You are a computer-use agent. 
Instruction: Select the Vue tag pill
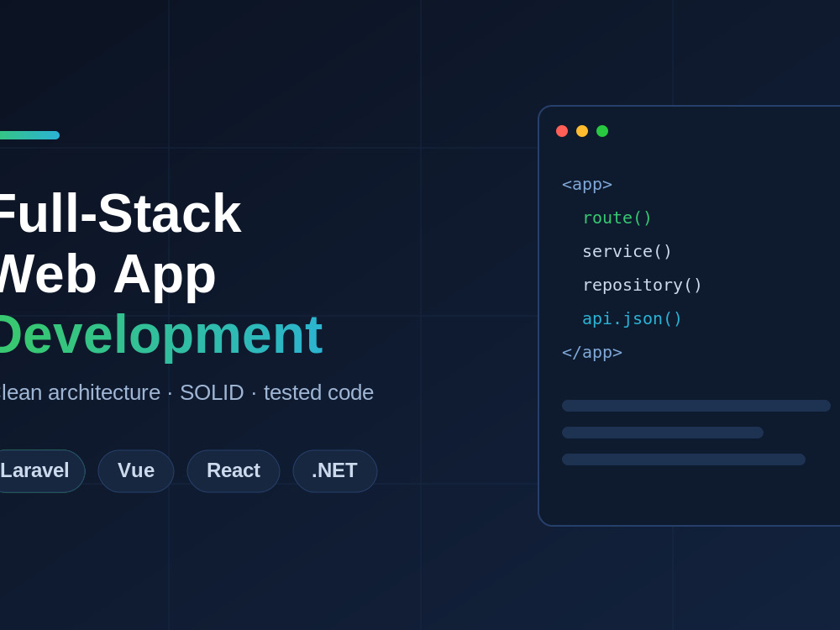[136, 471]
